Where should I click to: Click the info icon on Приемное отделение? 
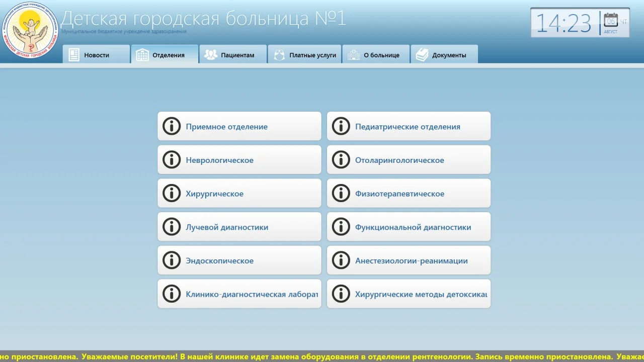(x=171, y=126)
